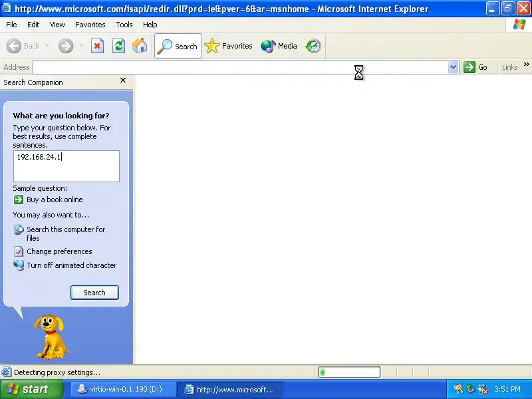This screenshot has width=532, height=399.
Task: Click the 'Search this computer for files' icon
Action: (19, 230)
